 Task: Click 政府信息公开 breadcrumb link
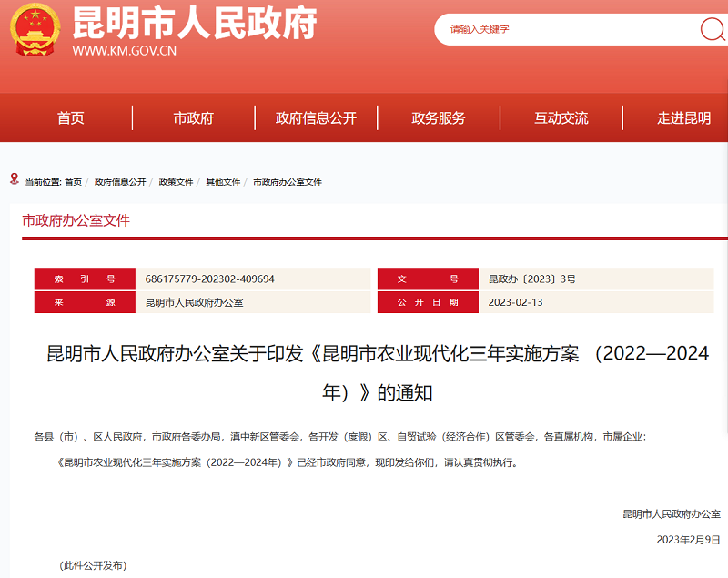click(120, 182)
